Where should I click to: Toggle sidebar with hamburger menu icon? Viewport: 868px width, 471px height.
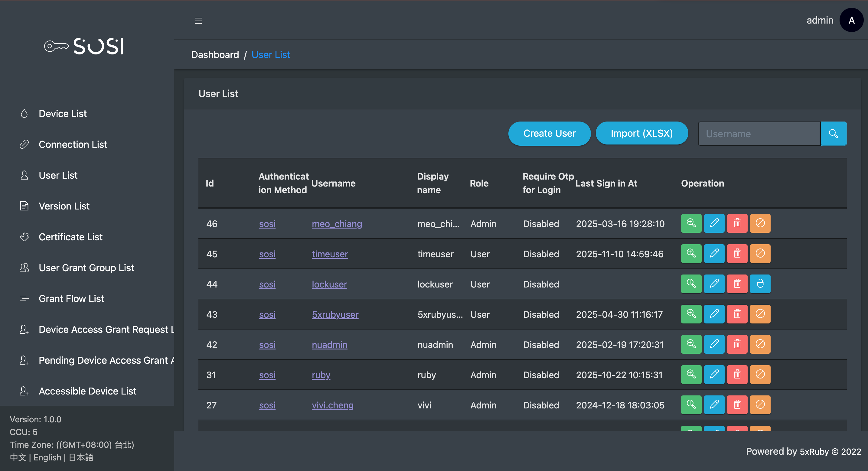point(198,21)
